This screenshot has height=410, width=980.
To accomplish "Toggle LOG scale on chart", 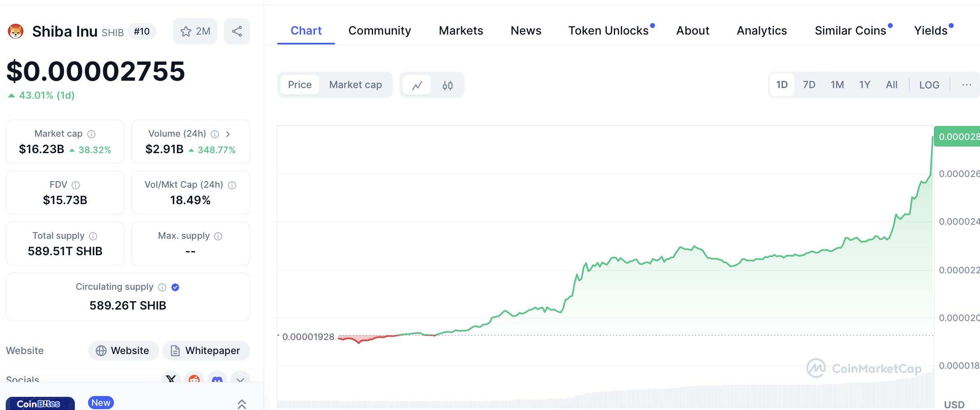I will pyautogui.click(x=929, y=85).
